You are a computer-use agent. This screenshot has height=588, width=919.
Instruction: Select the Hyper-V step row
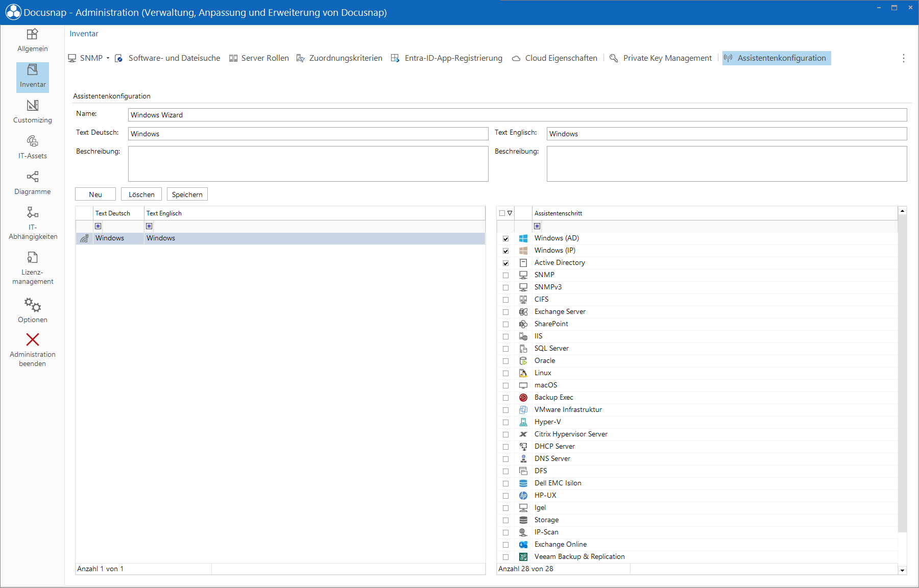(x=697, y=422)
